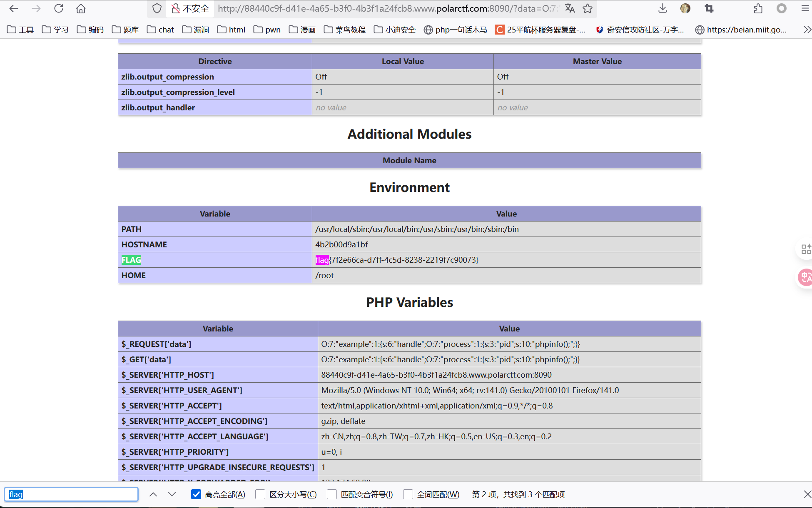Reload the current page

(x=59, y=8)
